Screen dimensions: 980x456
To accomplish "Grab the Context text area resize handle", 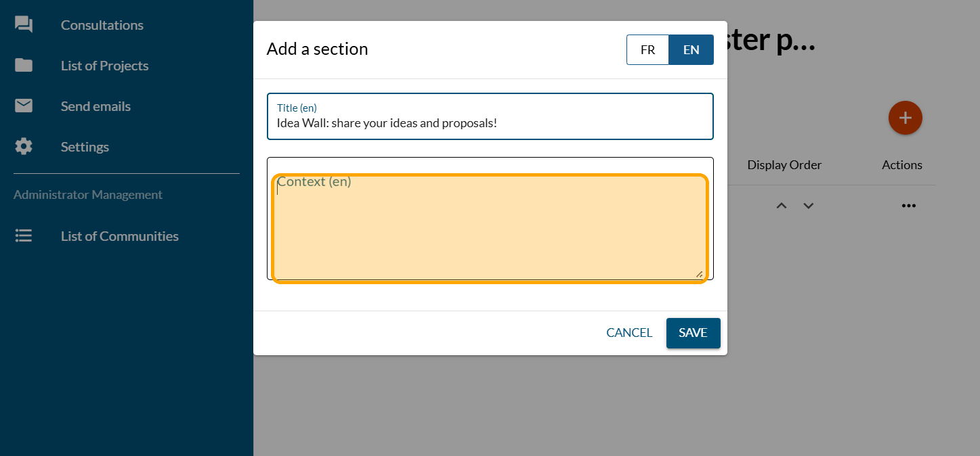I will (699, 273).
